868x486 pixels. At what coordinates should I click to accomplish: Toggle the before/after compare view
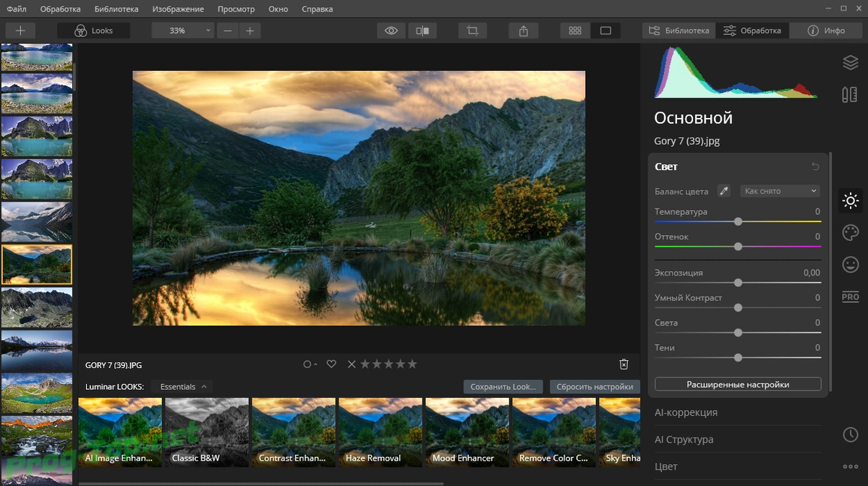point(422,30)
